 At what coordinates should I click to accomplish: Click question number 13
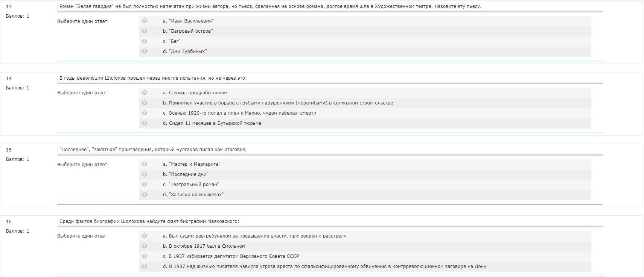click(9, 7)
